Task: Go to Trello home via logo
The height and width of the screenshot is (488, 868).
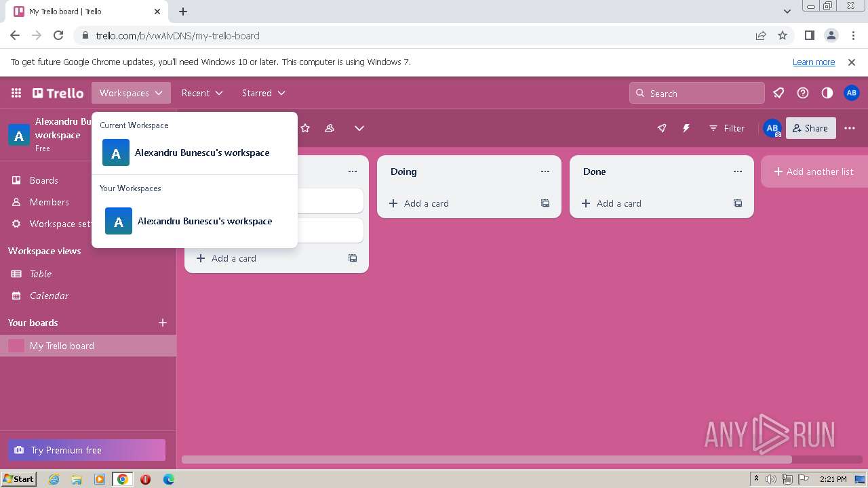Action: pos(58,93)
